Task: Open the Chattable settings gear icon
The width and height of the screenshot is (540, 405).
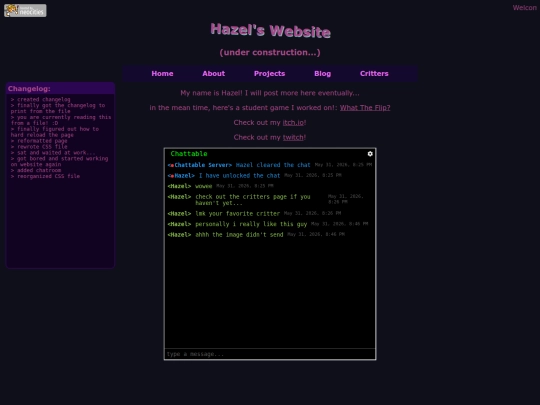Action: coord(370,154)
